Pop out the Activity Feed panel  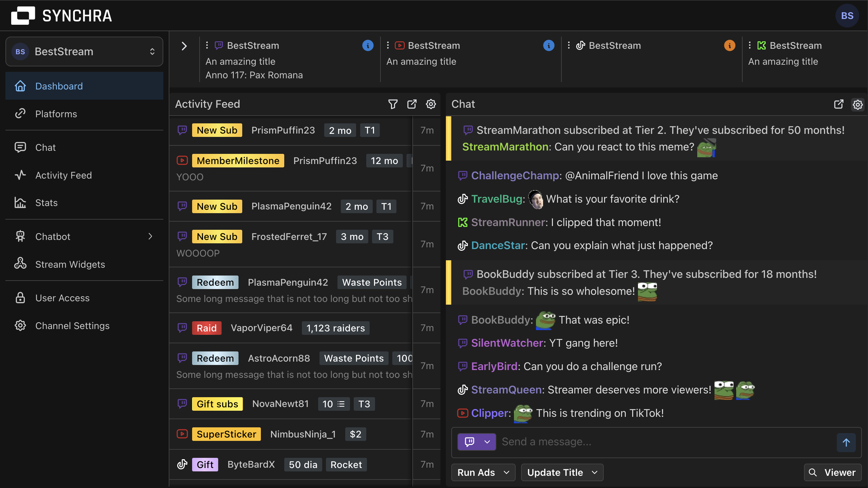tap(412, 104)
